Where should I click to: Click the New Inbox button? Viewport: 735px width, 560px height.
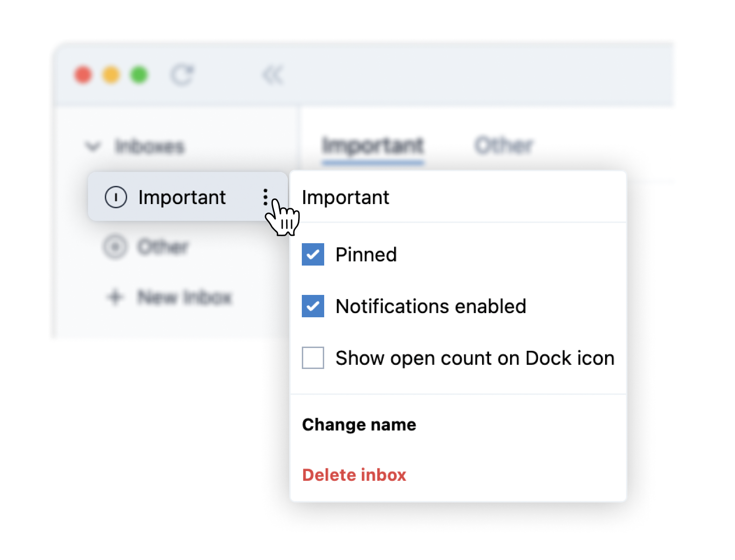coord(184,297)
